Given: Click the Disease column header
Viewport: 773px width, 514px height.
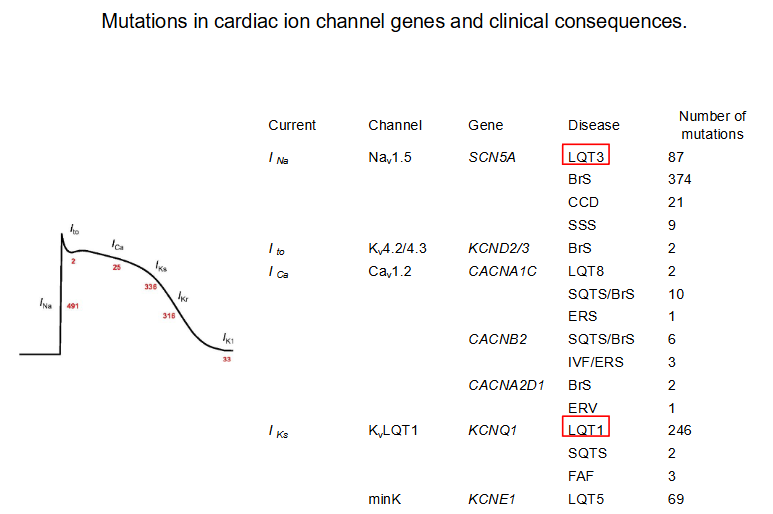Looking at the screenshot, I should pyautogui.click(x=594, y=125).
